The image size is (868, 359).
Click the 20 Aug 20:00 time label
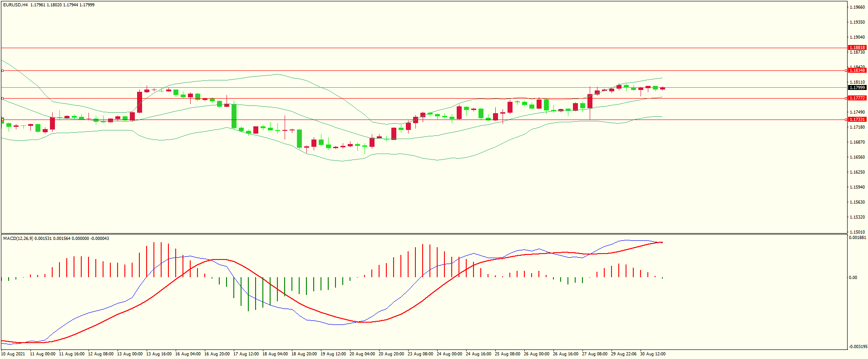coord(391,354)
